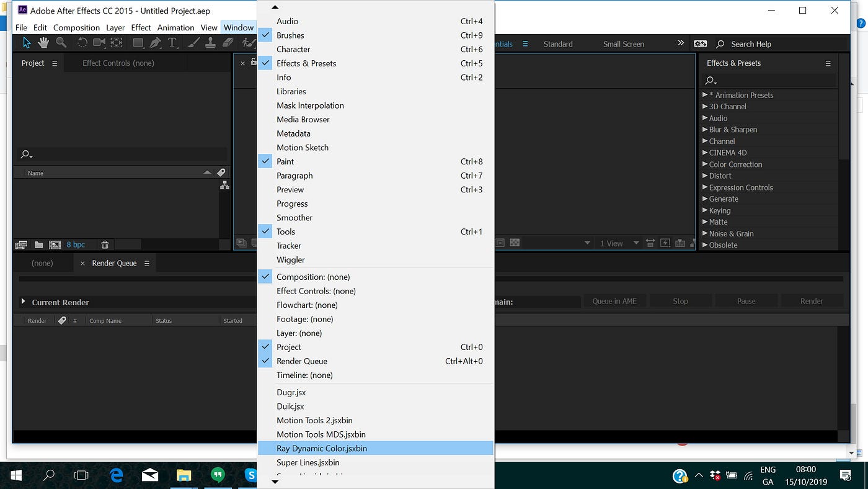The image size is (868, 489).
Task: Open Ray Dynamic Color.jsxbin script panel
Action: pyautogui.click(x=375, y=448)
